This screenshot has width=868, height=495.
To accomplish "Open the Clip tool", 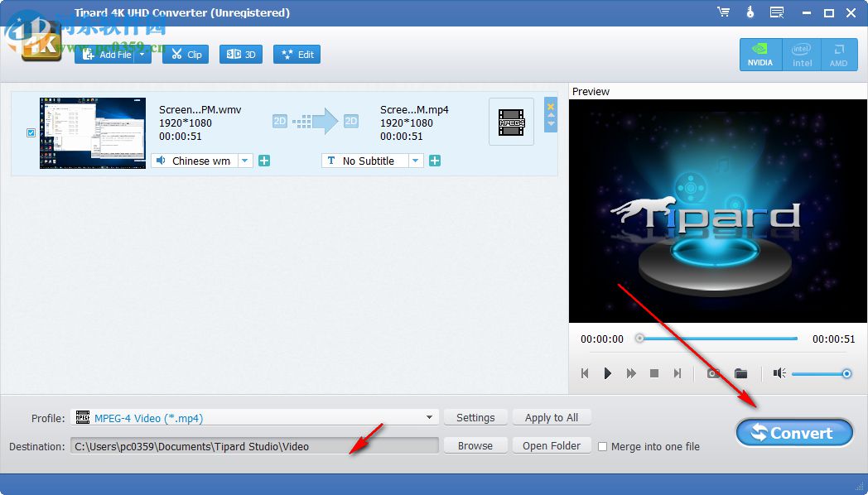I will pos(185,54).
